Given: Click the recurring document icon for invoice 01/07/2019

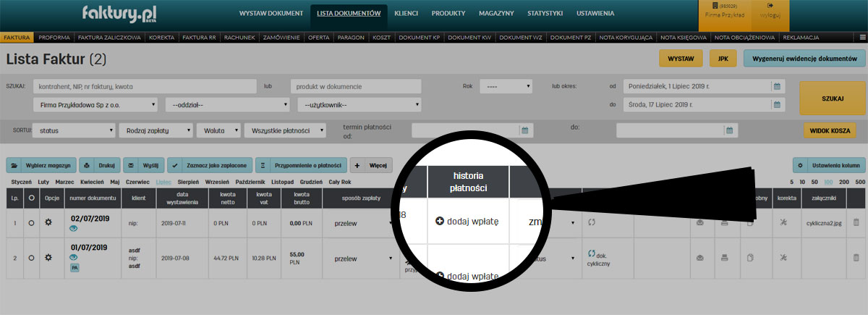Looking at the screenshot, I should pos(592,253).
